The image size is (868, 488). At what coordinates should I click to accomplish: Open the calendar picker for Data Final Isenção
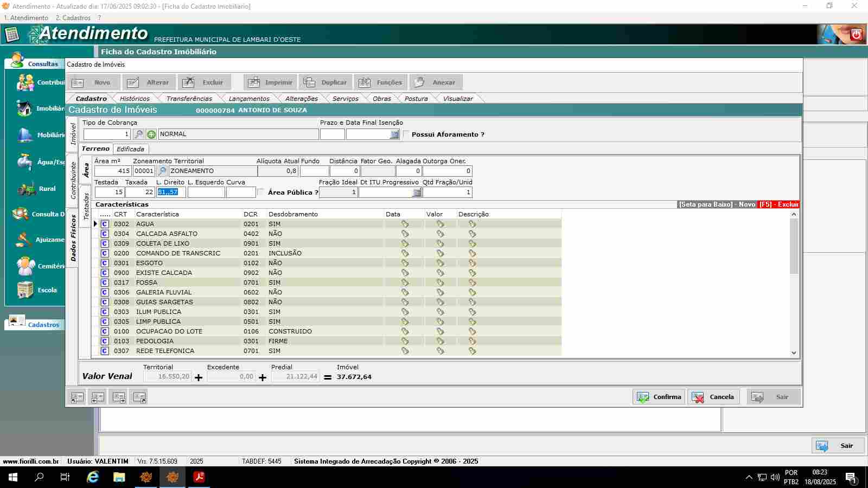394,134
